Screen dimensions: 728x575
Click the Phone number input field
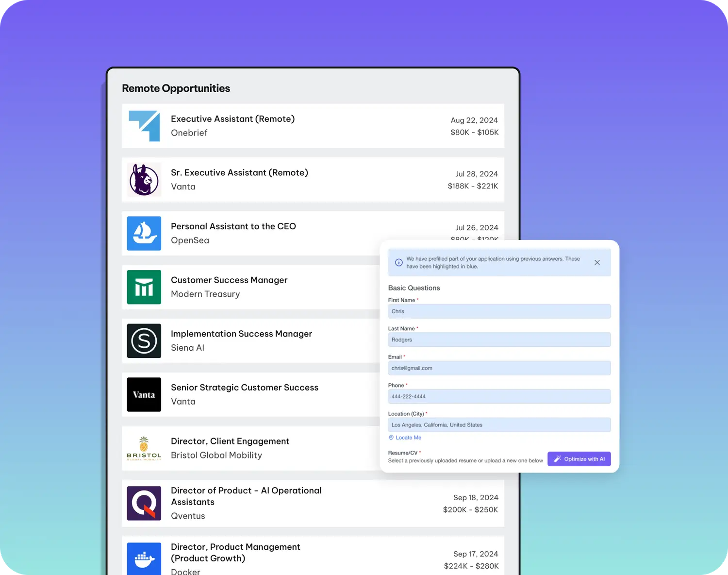499,397
